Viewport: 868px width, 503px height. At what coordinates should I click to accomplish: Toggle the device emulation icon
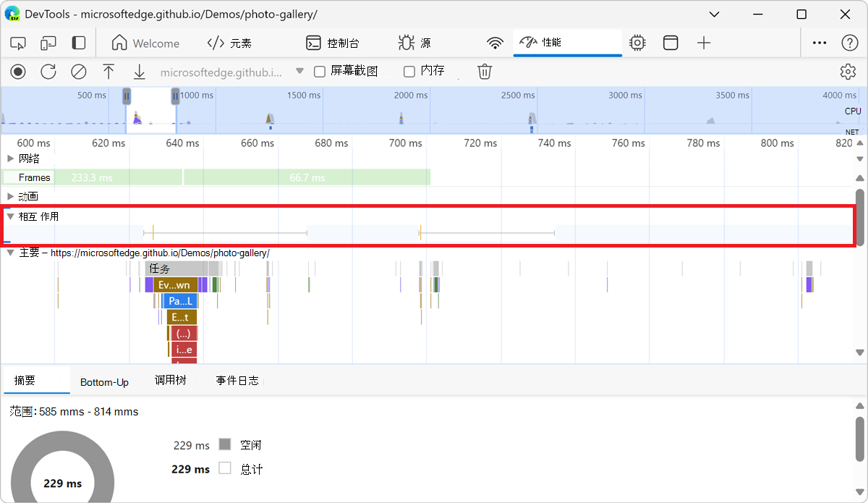coord(48,43)
